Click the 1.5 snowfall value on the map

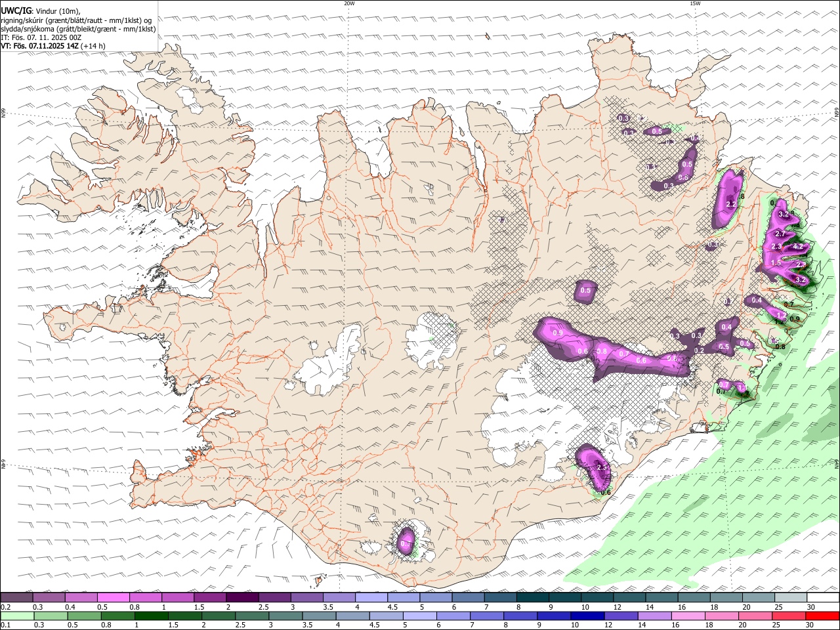tap(776, 262)
